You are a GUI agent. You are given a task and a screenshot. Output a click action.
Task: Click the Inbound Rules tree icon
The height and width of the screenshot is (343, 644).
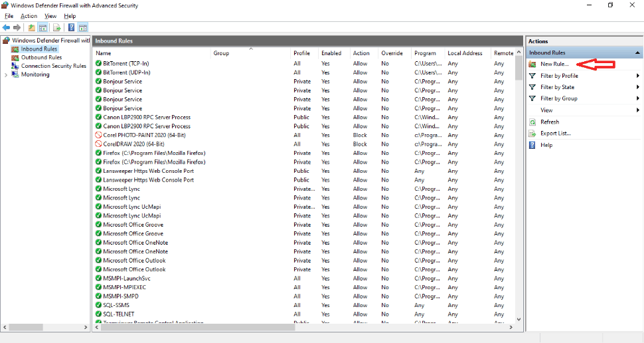pyautogui.click(x=15, y=49)
